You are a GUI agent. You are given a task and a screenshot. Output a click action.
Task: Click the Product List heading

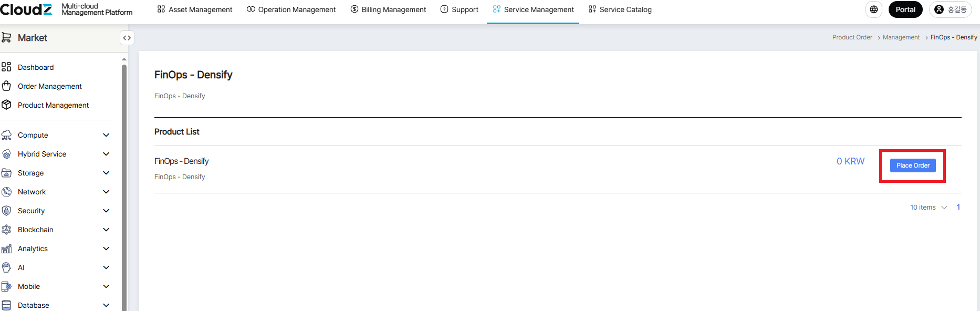[176, 132]
